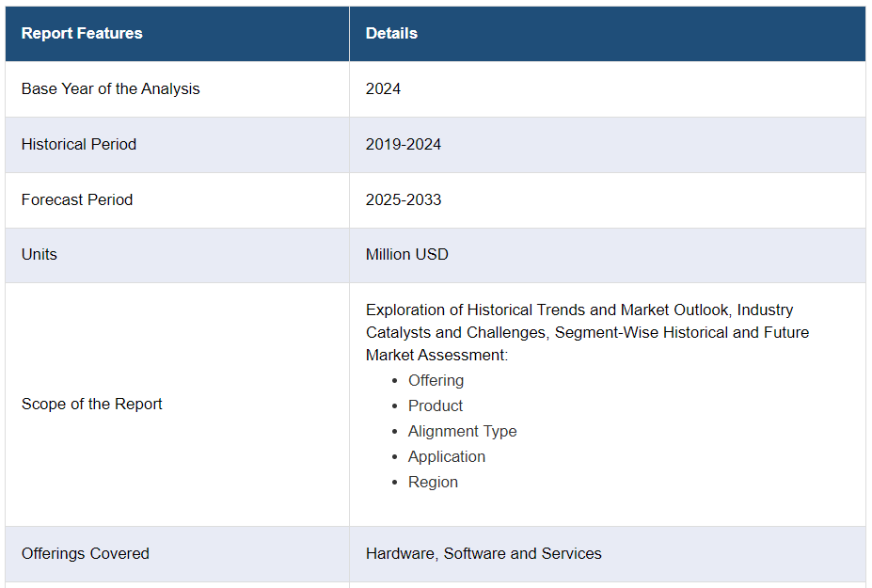Select the Base Year of the Analysis label
This screenshot has width=872, height=588.
coord(110,89)
